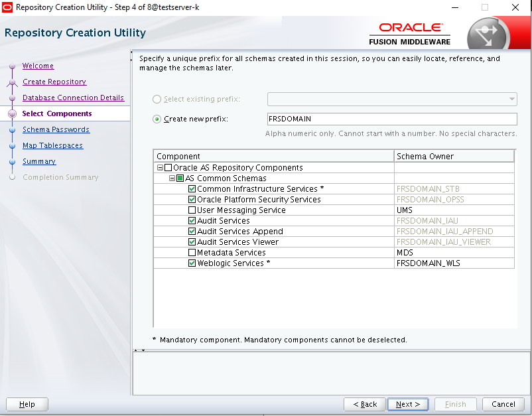
Task: Click the FRSDOMAIN_OPSS schema owner cell
Action: point(454,200)
